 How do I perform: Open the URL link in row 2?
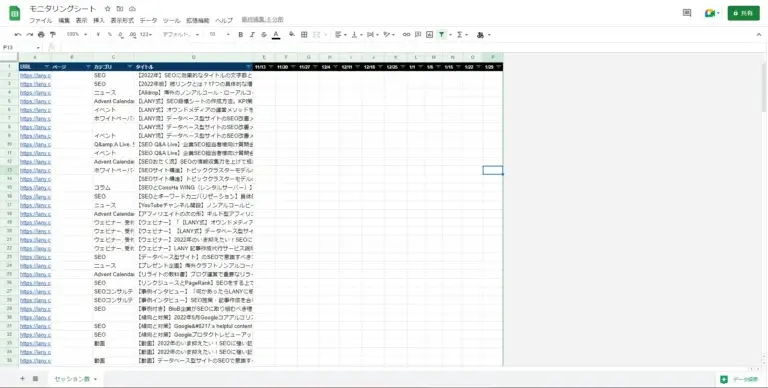(35, 75)
